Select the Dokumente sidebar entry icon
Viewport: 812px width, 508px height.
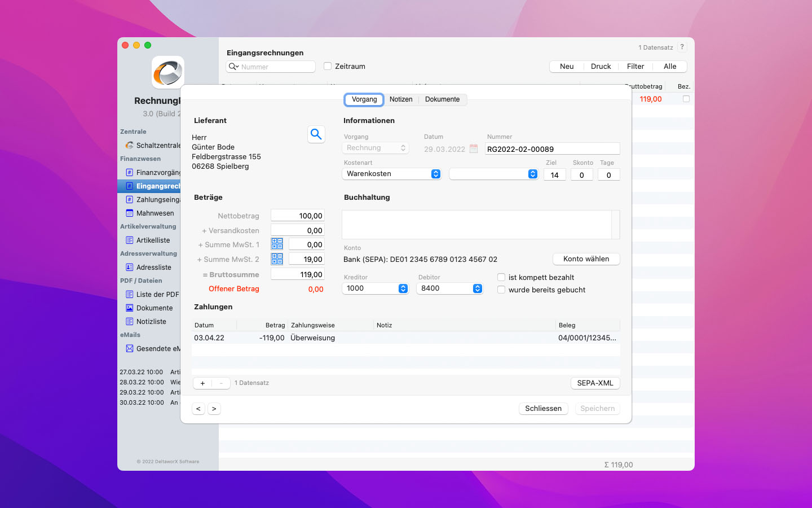[x=130, y=308]
